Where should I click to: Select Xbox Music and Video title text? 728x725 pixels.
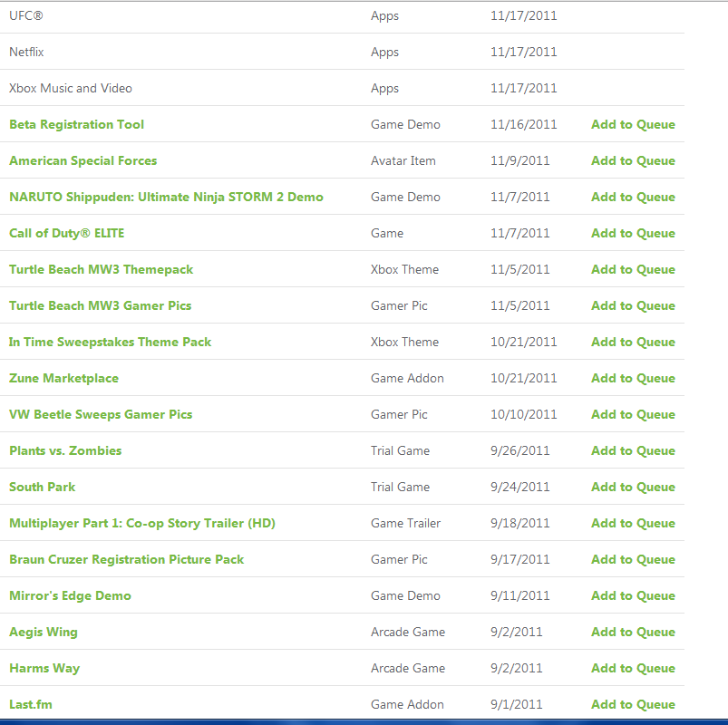point(71,88)
